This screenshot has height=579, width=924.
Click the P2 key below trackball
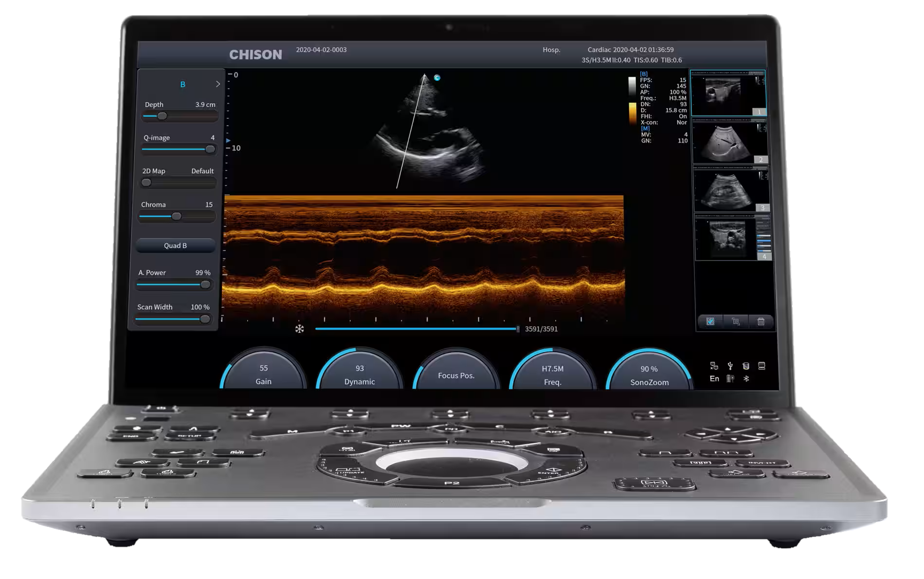(452, 483)
